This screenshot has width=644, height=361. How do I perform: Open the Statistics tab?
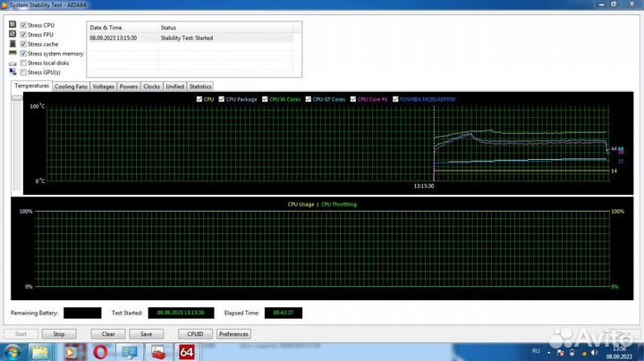200,87
